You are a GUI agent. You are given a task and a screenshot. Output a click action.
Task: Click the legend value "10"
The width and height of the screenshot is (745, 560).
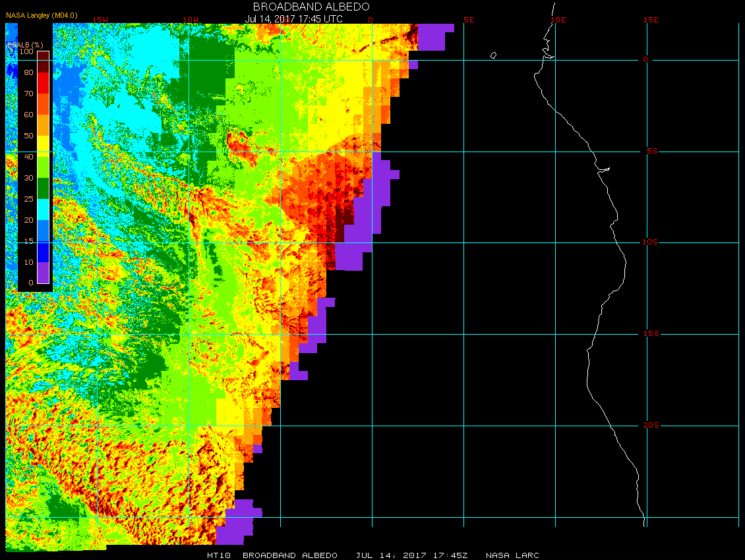(29, 262)
